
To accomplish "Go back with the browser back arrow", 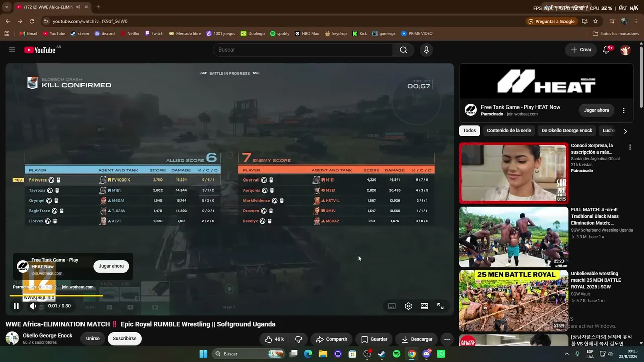I will tap(8, 21).
